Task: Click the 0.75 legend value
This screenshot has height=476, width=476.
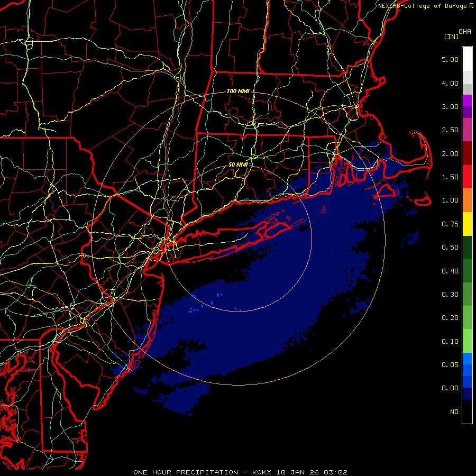Action: pyautogui.click(x=450, y=224)
